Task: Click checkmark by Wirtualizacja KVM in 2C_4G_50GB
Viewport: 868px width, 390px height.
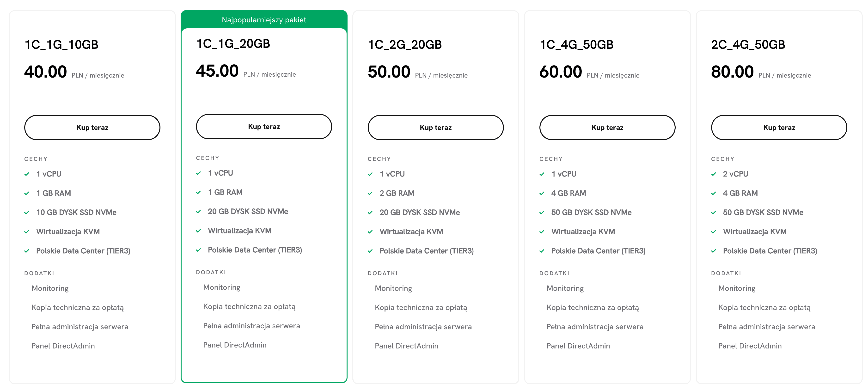Action: pyautogui.click(x=714, y=232)
